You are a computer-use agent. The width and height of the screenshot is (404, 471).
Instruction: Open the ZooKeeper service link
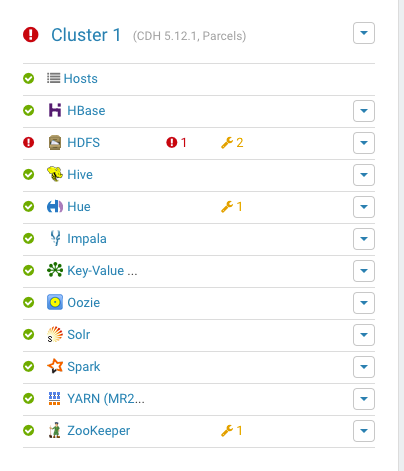point(99,431)
